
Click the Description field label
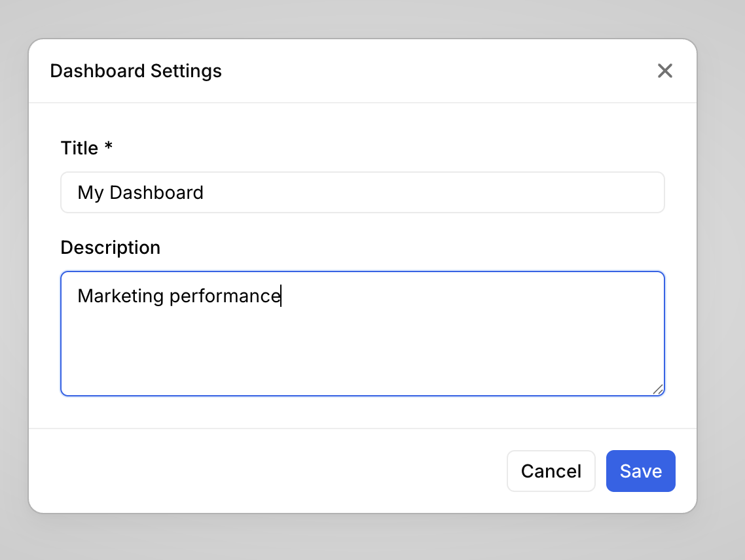(x=110, y=248)
